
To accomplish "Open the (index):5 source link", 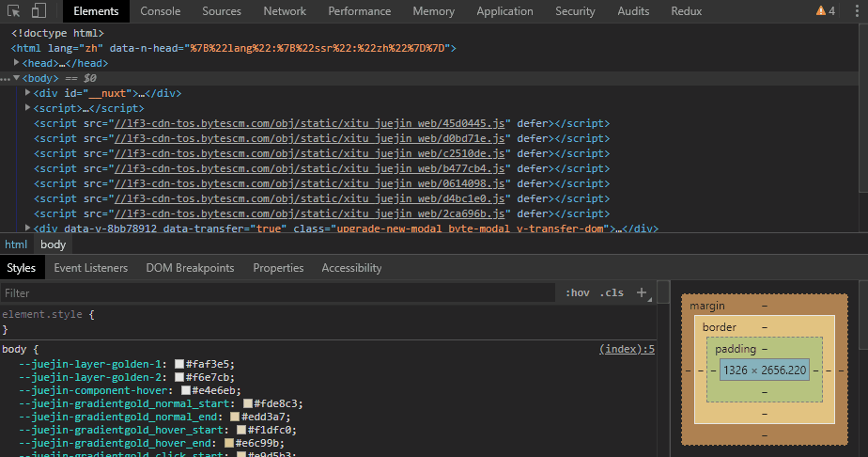I will click(627, 349).
